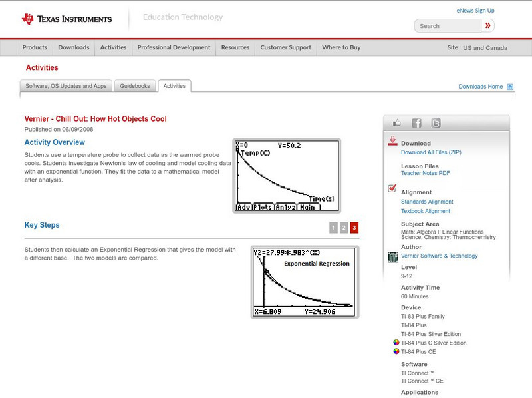Click 'Math: Algebra I: Linear Functions' text
532x398 pixels.
pos(442,232)
